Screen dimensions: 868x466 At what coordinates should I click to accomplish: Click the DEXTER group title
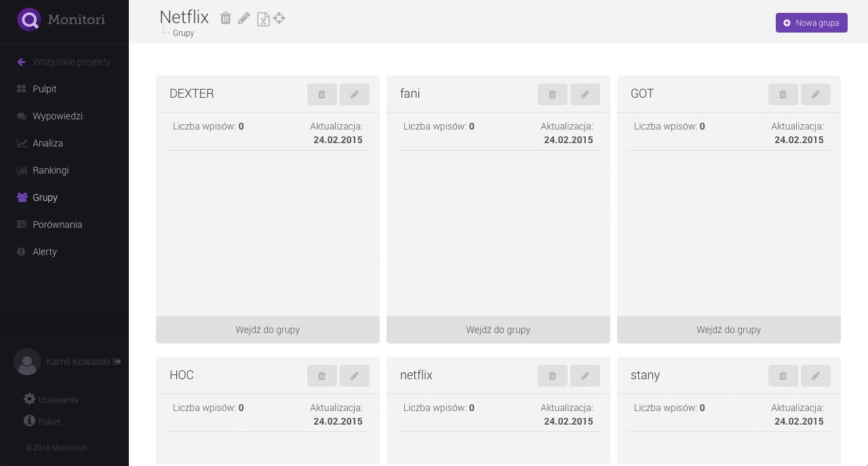point(192,94)
